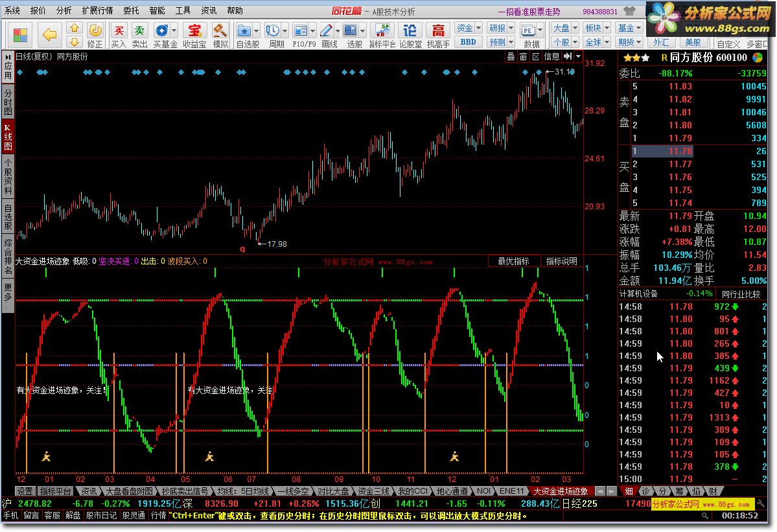Click the colorful home grid icon

(20, 35)
